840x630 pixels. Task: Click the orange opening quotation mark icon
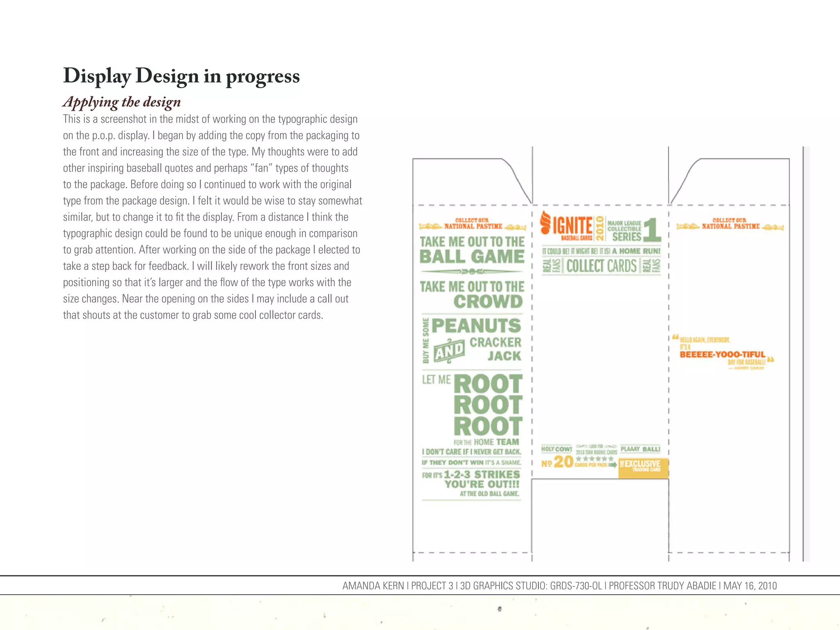675,337
